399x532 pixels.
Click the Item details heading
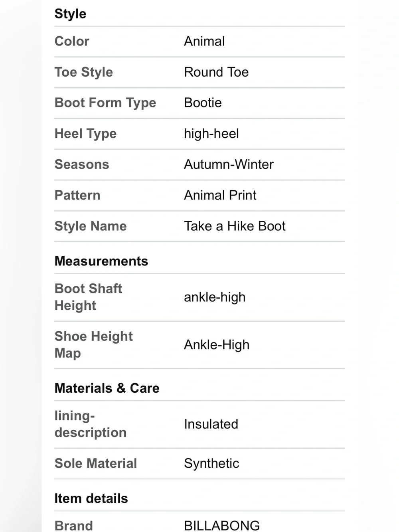click(91, 498)
